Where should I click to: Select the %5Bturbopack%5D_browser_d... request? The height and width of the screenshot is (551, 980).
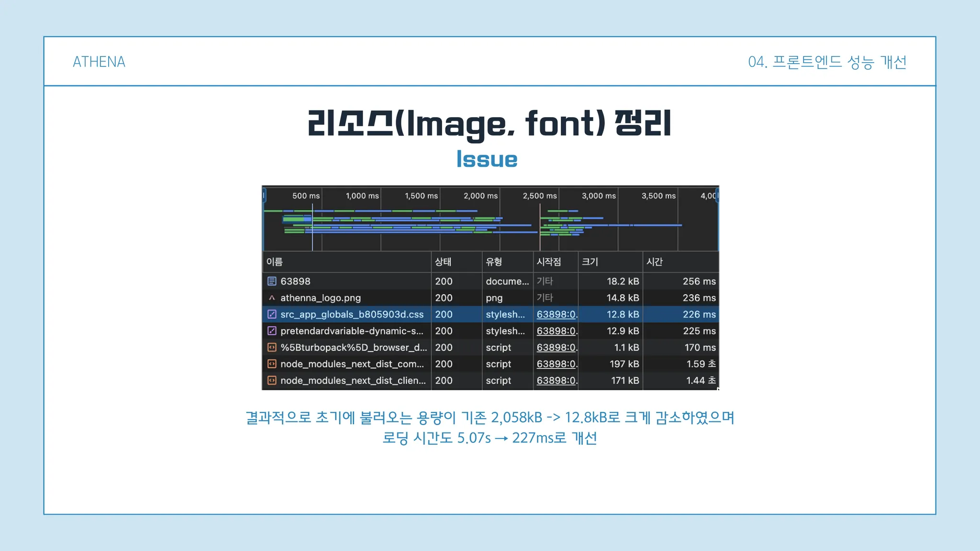click(x=490, y=347)
